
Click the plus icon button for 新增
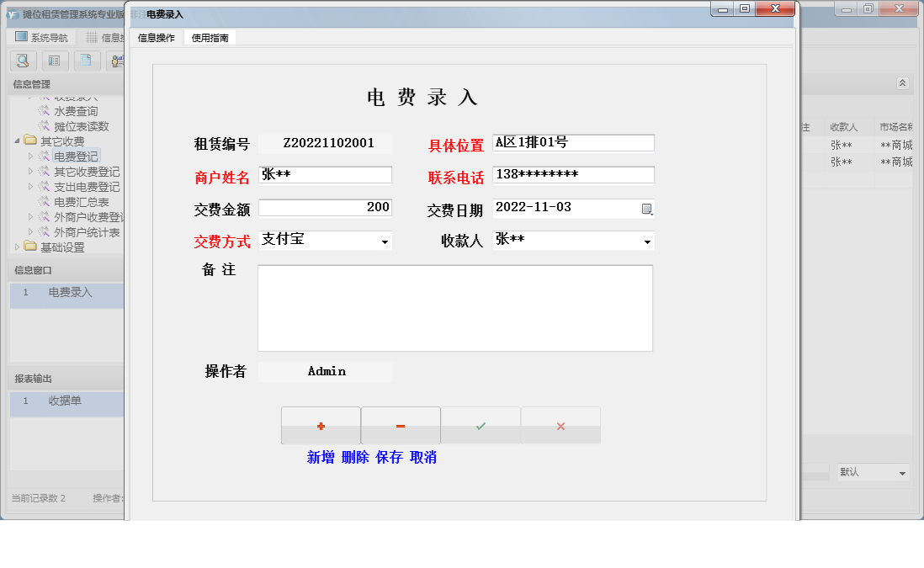[x=321, y=426]
